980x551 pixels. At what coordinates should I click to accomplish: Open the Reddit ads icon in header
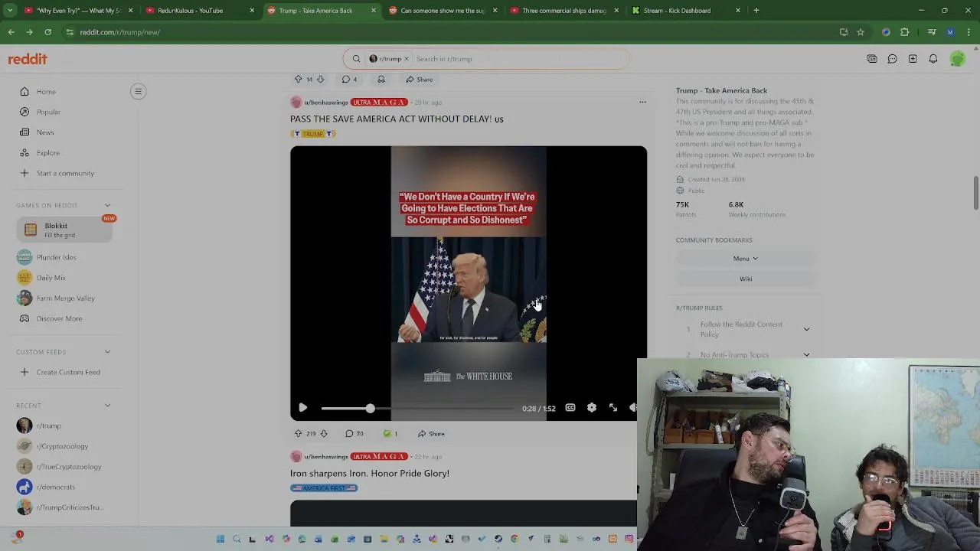pyautogui.click(x=872, y=59)
